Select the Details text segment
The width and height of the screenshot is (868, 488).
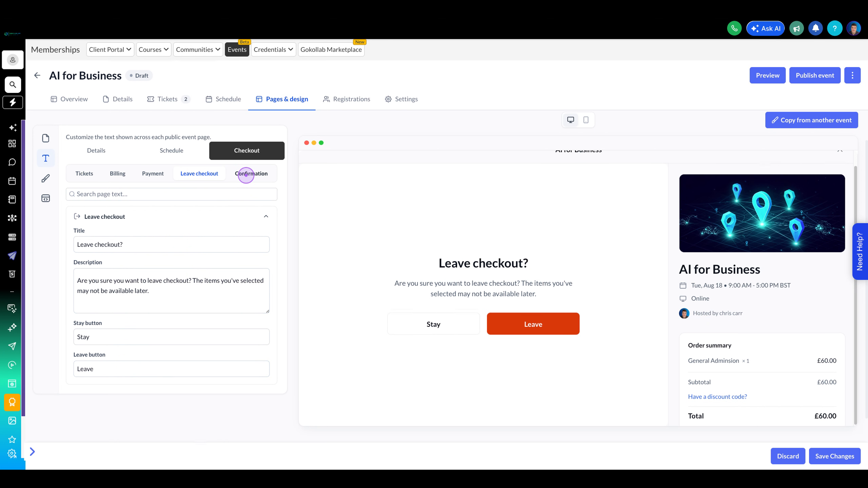[x=96, y=150]
